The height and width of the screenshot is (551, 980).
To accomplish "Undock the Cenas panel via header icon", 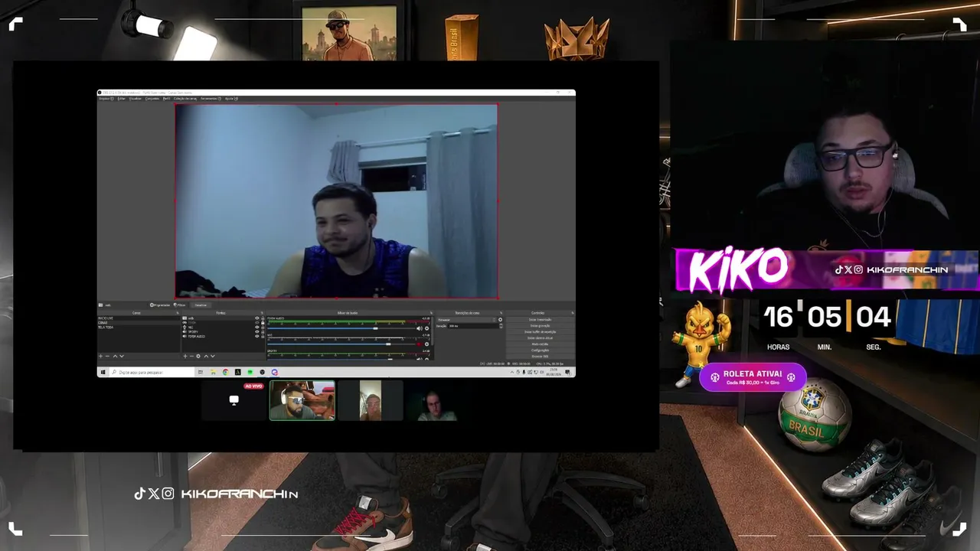I will tap(178, 313).
